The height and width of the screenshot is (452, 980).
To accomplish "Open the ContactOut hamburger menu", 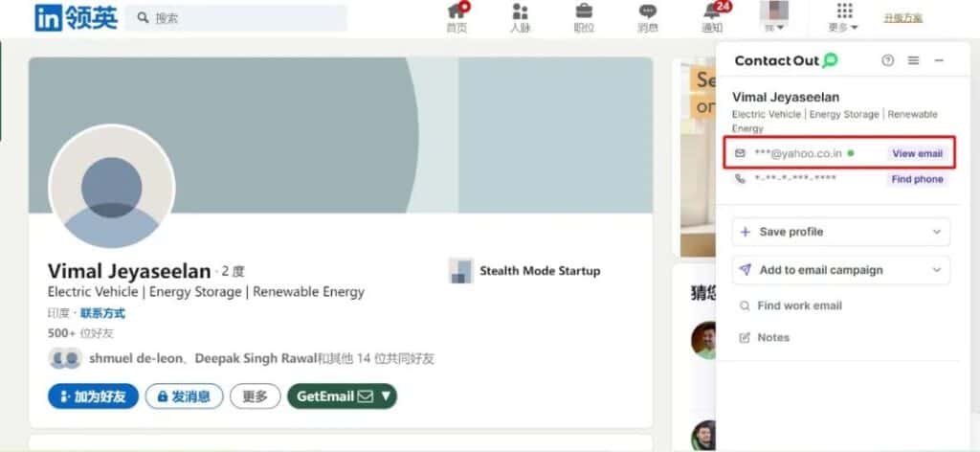I will [x=913, y=60].
